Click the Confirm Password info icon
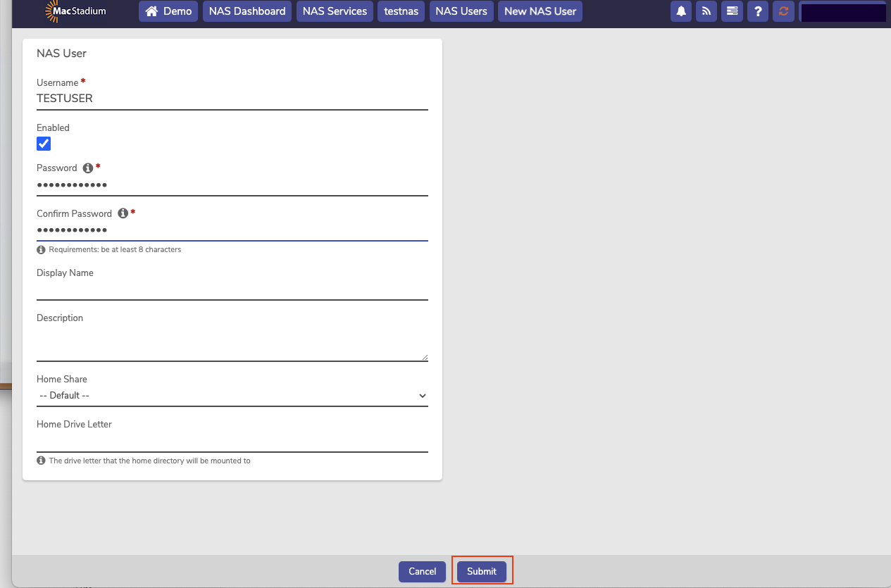Viewport: 891px width, 588px height. click(123, 213)
